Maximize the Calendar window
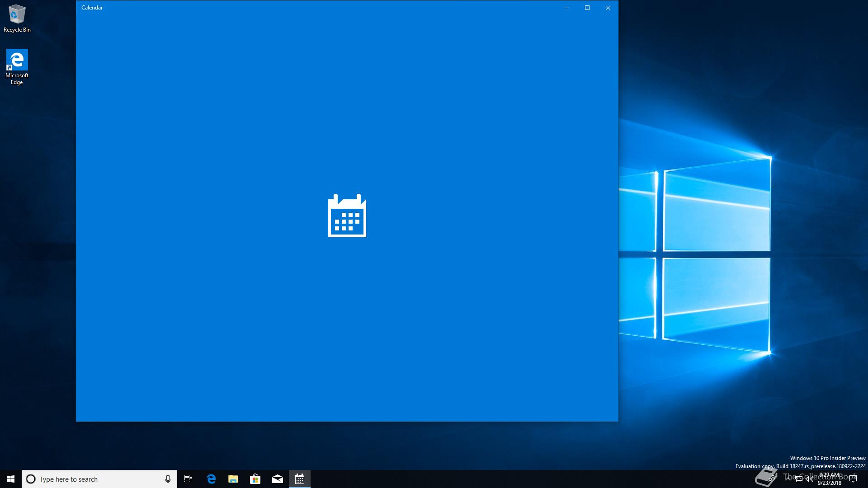Viewport: 868px width, 488px height. [587, 8]
